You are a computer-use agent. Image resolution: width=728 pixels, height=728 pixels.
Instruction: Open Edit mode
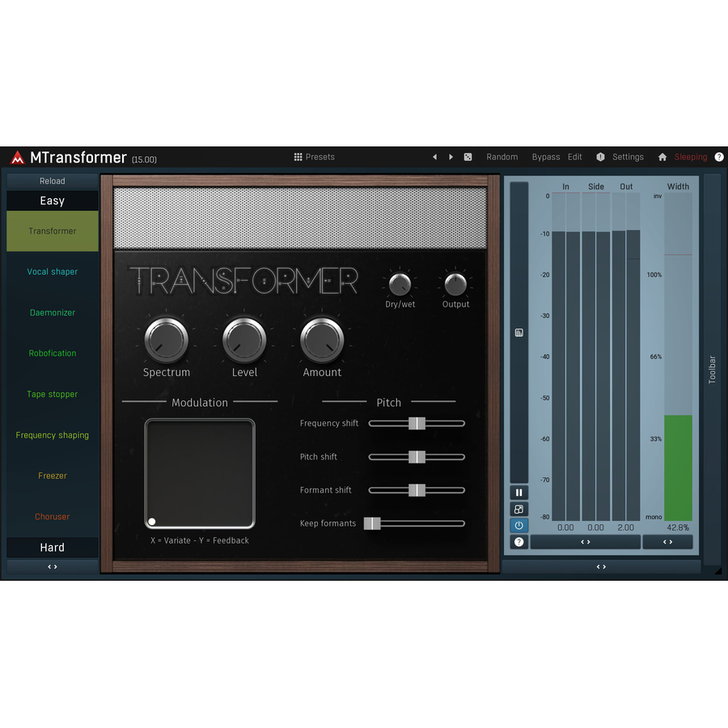(x=575, y=157)
